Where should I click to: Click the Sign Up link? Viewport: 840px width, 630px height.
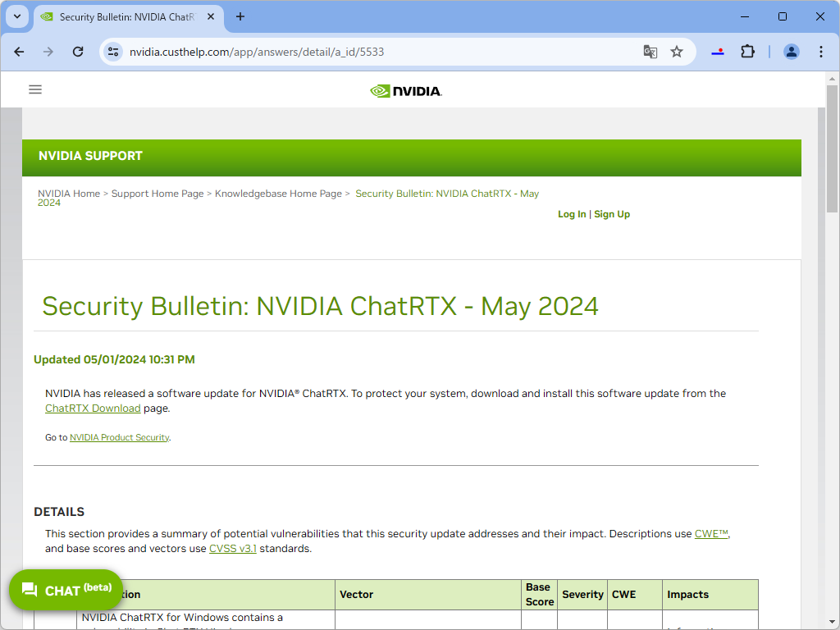(612, 214)
